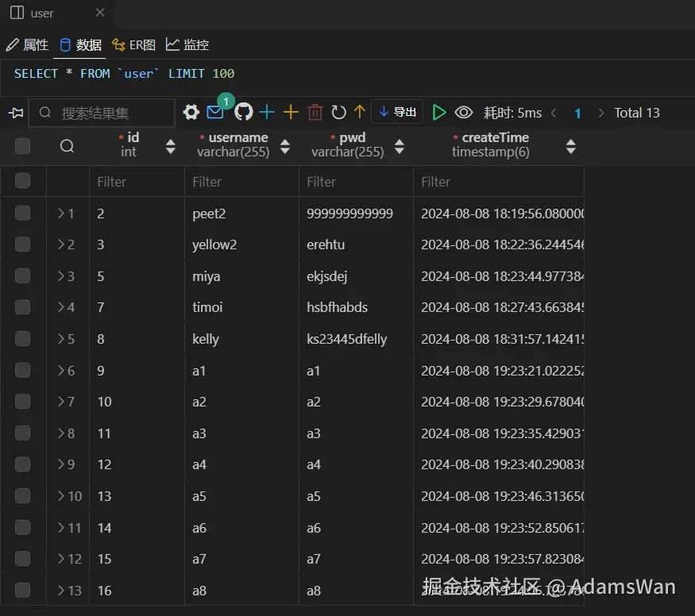
Task: Expand row 2 chevron
Action: point(61,244)
